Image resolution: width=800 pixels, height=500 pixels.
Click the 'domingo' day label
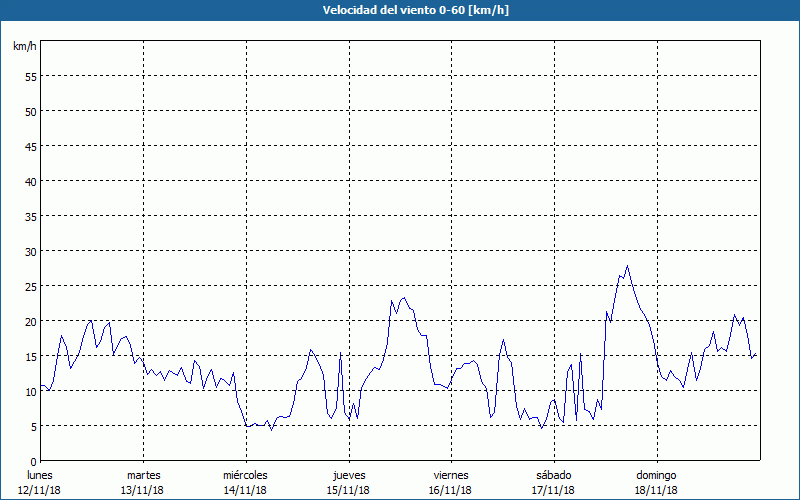[x=656, y=475]
